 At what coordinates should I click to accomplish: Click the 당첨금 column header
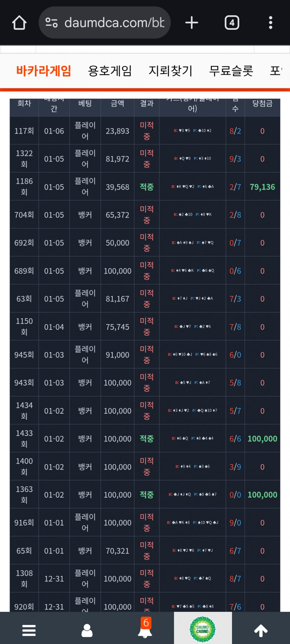(262, 103)
